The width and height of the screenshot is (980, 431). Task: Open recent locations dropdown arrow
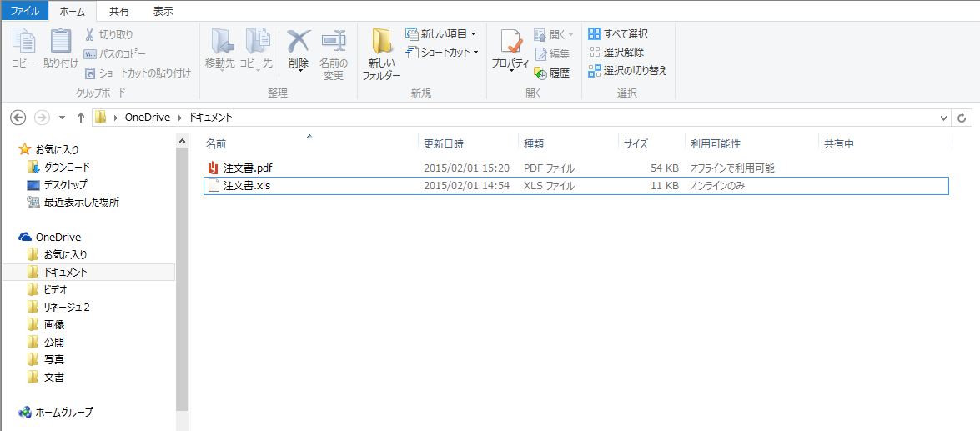tap(61, 118)
